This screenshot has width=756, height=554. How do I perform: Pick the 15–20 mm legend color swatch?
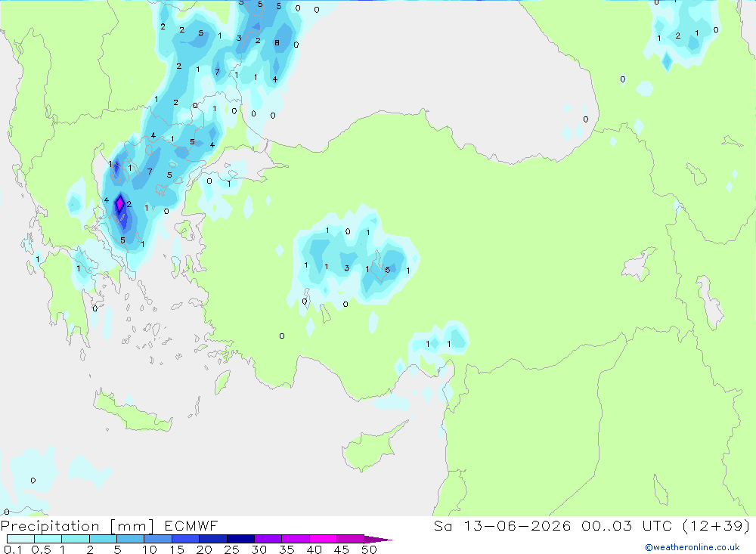(186, 539)
